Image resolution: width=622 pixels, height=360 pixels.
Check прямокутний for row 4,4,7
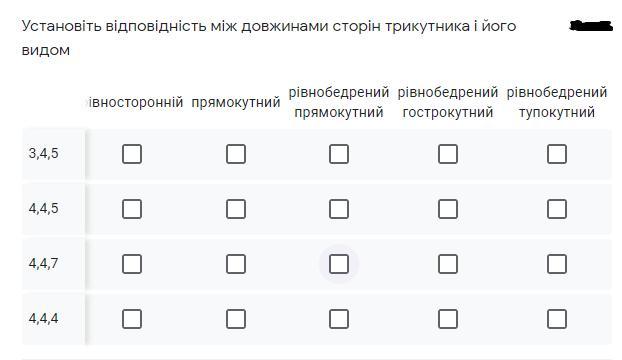(x=236, y=264)
